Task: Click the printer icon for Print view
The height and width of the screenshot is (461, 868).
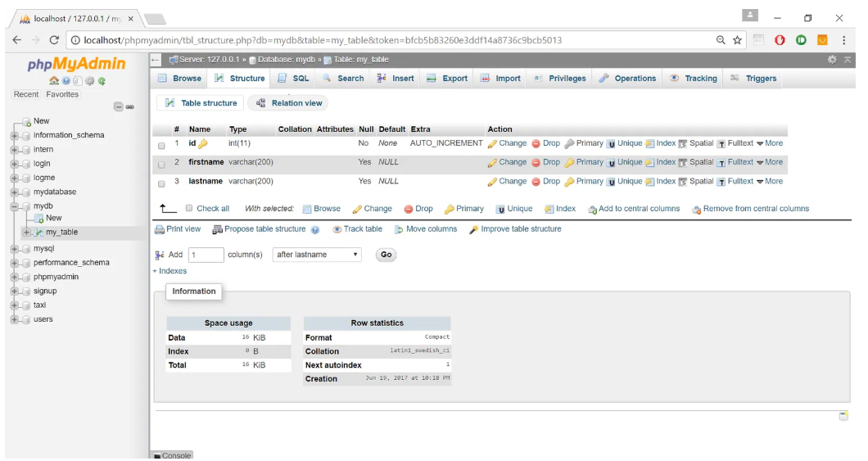Action: point(160,229)
